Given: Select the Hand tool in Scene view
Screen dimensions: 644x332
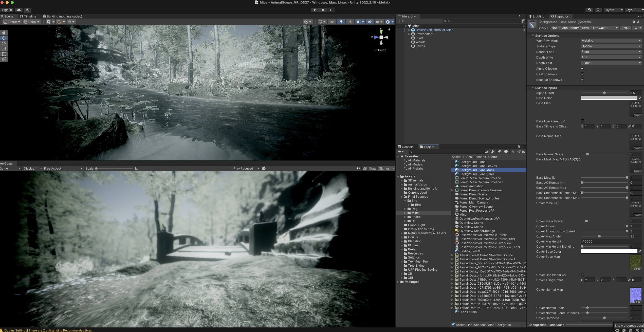Looking at the screenshot, I should pos(4,33).
